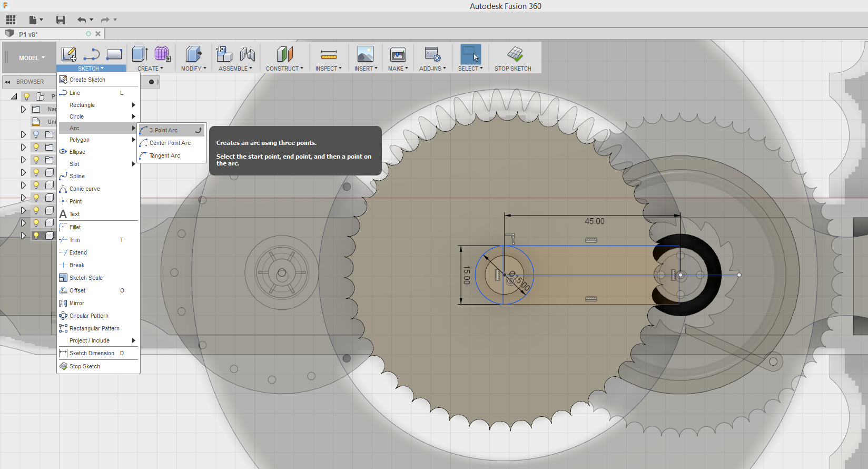Click the Extrude icon in Create
The width and height of the screenshot is (868, 469).
tap(140, 54)
